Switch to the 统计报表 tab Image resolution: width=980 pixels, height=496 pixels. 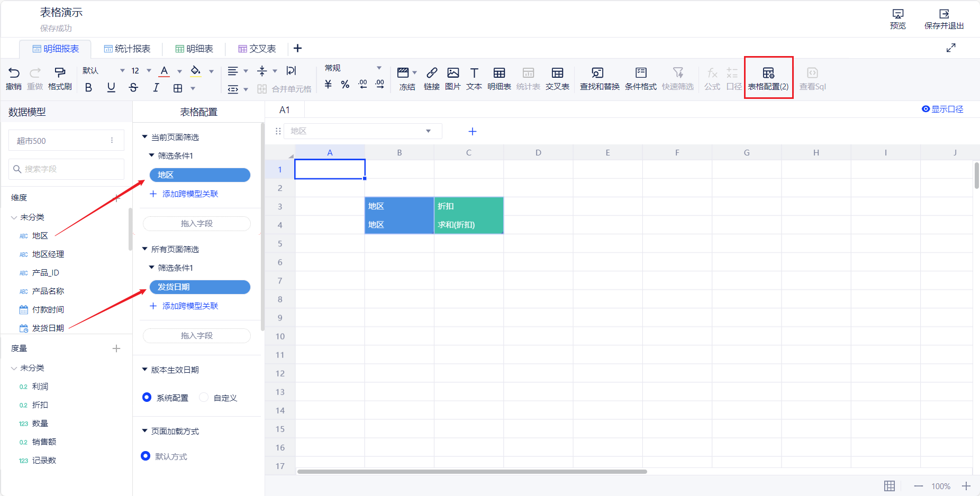[127, 49]
